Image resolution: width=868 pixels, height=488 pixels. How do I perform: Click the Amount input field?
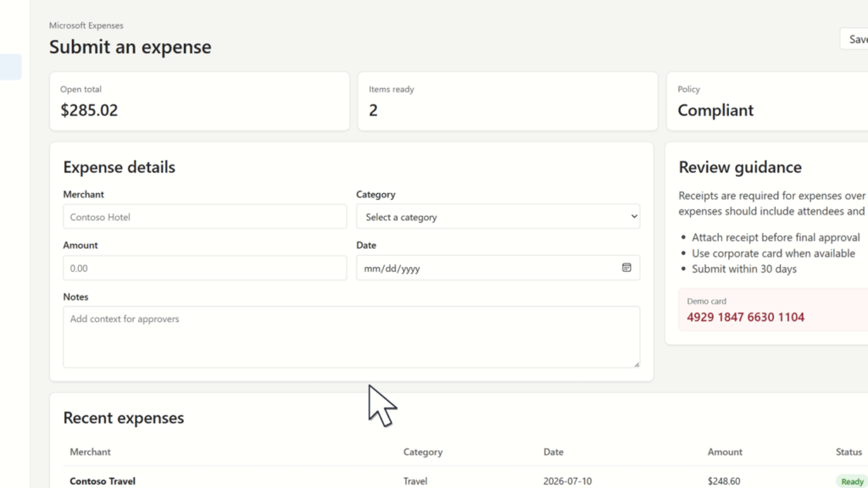[205, 268]
